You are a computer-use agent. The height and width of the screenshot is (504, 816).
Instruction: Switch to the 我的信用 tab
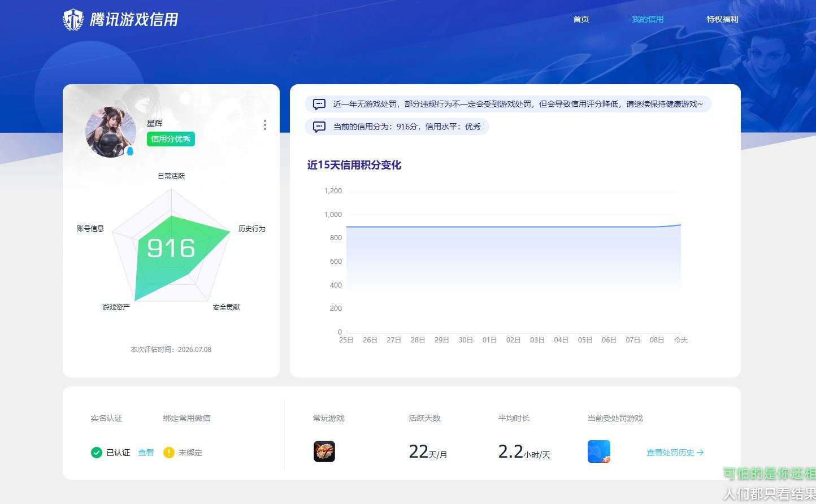[648, 19]
